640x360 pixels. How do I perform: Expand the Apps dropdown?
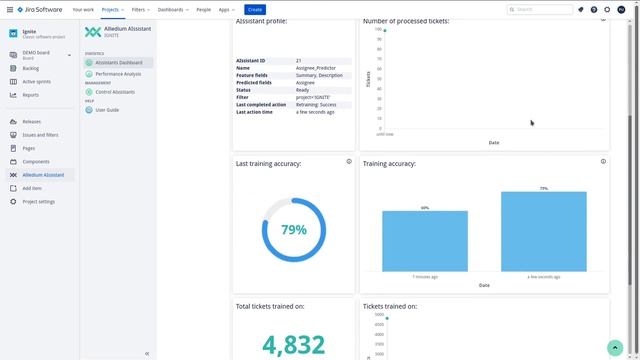(227, 9)
